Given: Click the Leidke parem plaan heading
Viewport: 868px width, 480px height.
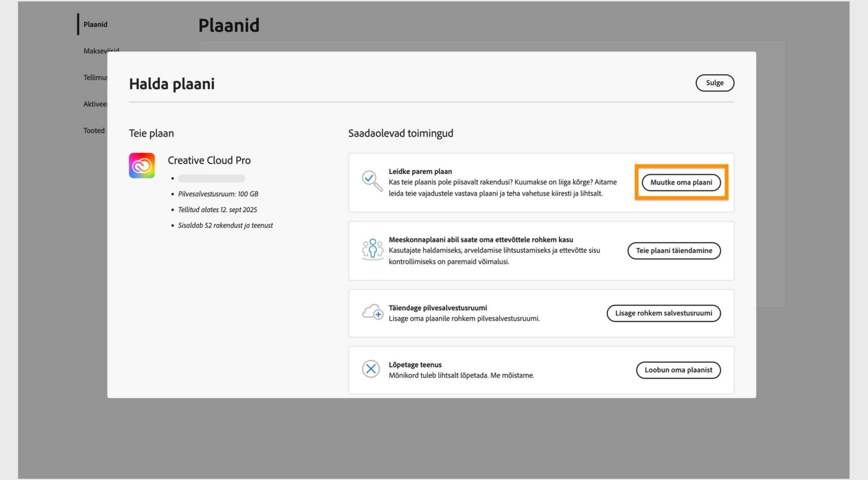Looking at the screenshot, I should [420, 171].
